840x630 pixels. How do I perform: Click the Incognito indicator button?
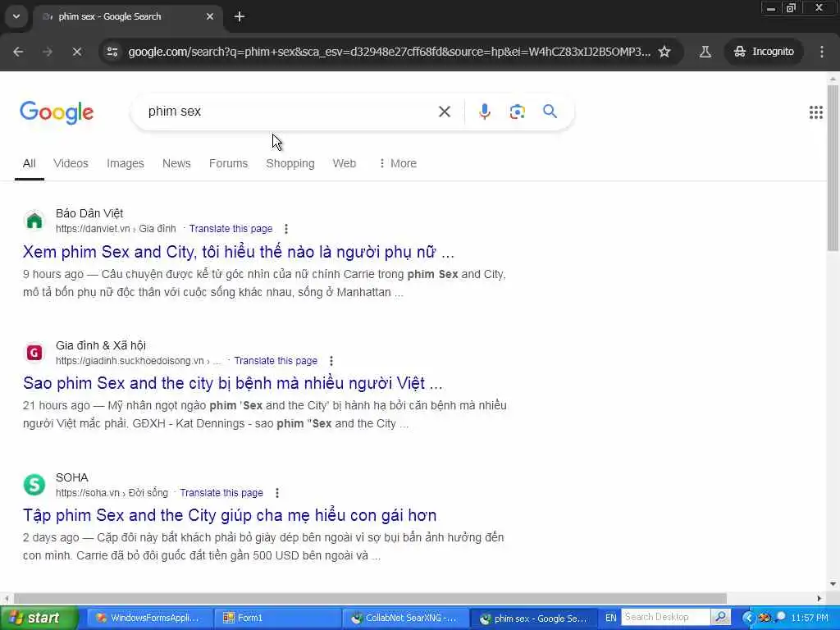tap(764, 52)
